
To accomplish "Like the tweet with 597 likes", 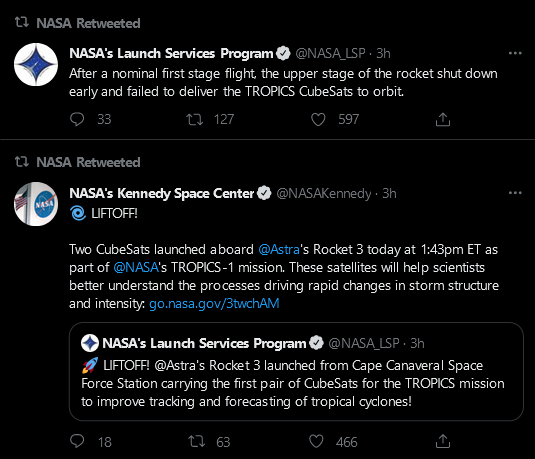I will [318, 119].
